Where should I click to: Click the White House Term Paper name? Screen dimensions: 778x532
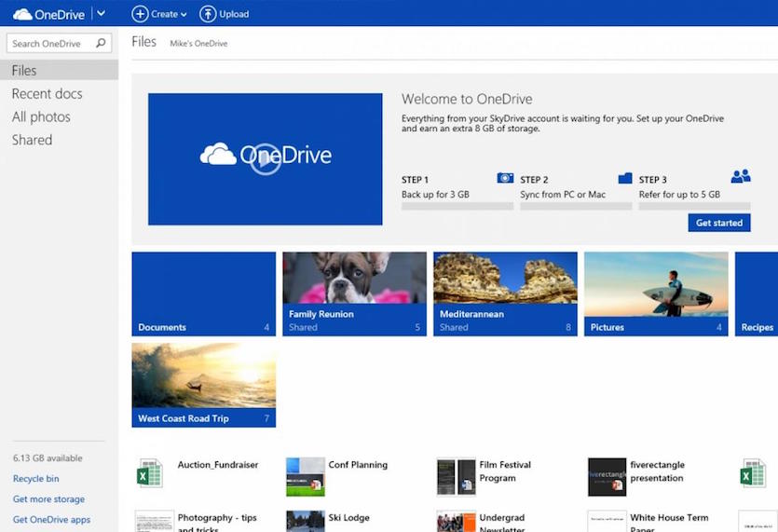tap(669, 524)
